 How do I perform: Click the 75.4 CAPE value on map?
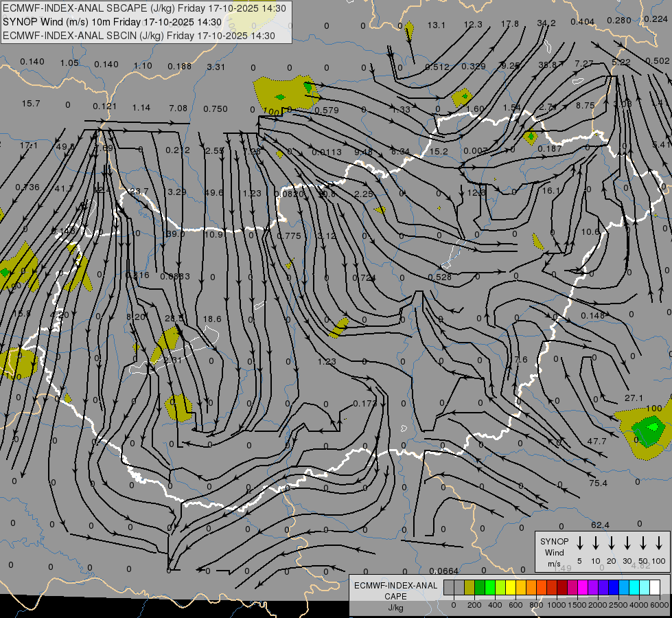point(598,483)
